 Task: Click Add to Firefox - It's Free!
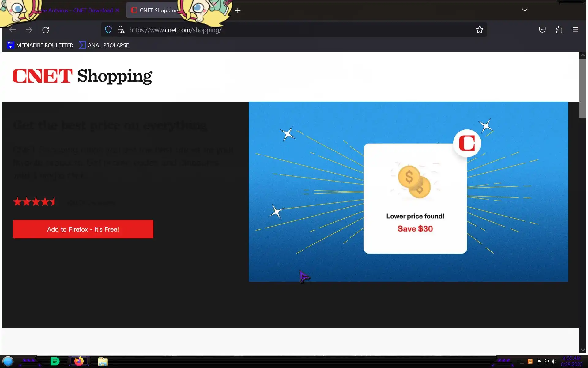tap(83, 229)
